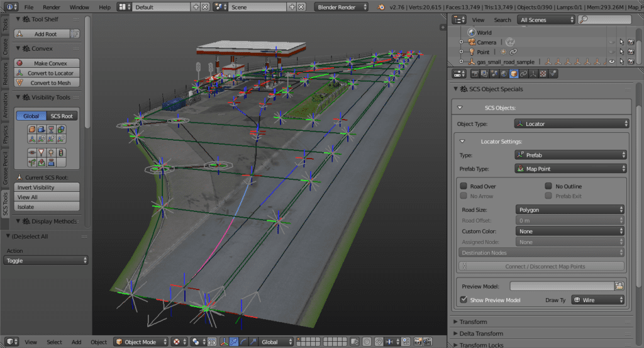Click the Make Convex button
Screen dimensions: 644x348
click(50, 63)
